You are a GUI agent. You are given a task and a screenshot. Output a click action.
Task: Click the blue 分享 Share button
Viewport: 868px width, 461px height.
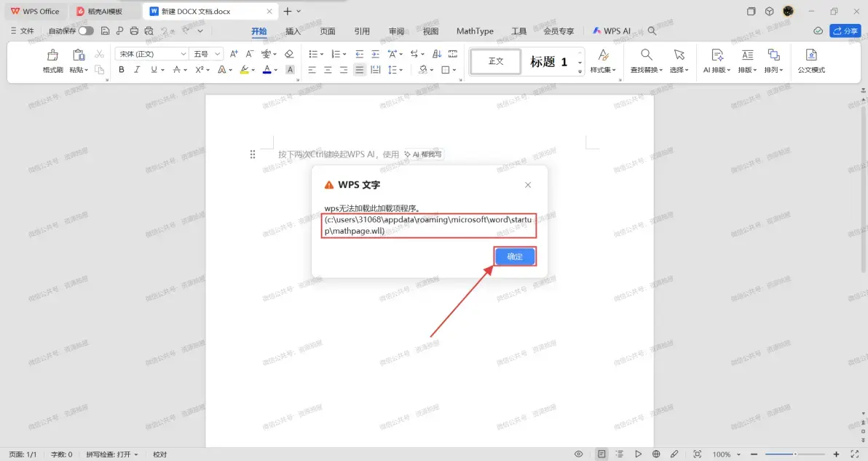click(x=845, y=31)
